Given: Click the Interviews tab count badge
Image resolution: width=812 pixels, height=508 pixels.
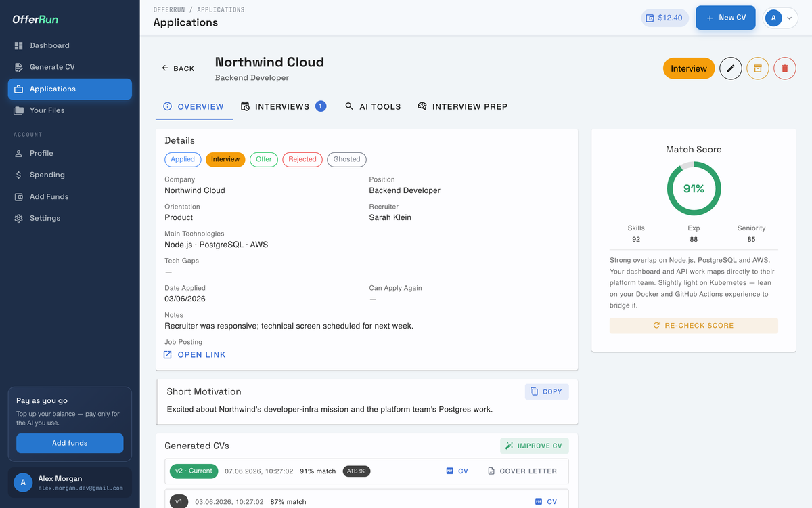Looking at the screenshot, I should click(x=321, y=106).
